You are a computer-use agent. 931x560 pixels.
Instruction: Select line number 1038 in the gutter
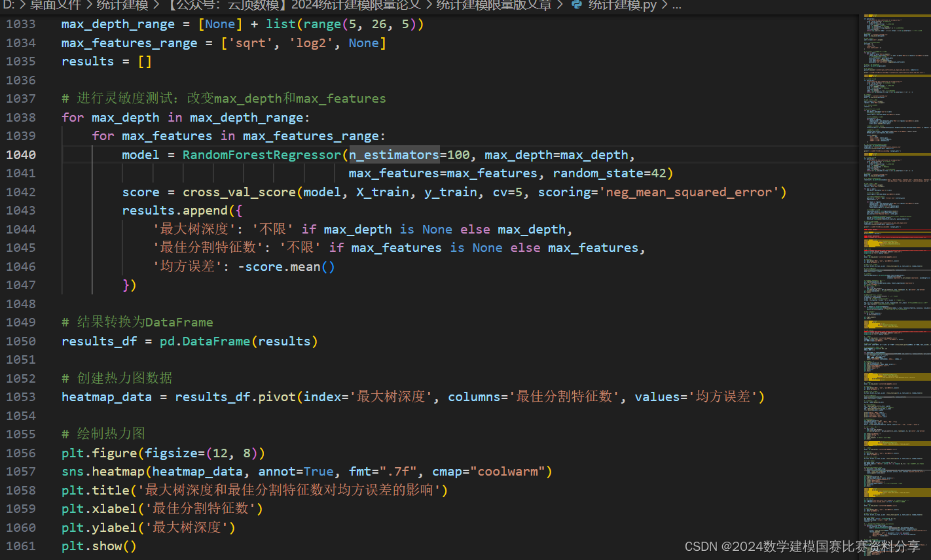pos(21,118)
